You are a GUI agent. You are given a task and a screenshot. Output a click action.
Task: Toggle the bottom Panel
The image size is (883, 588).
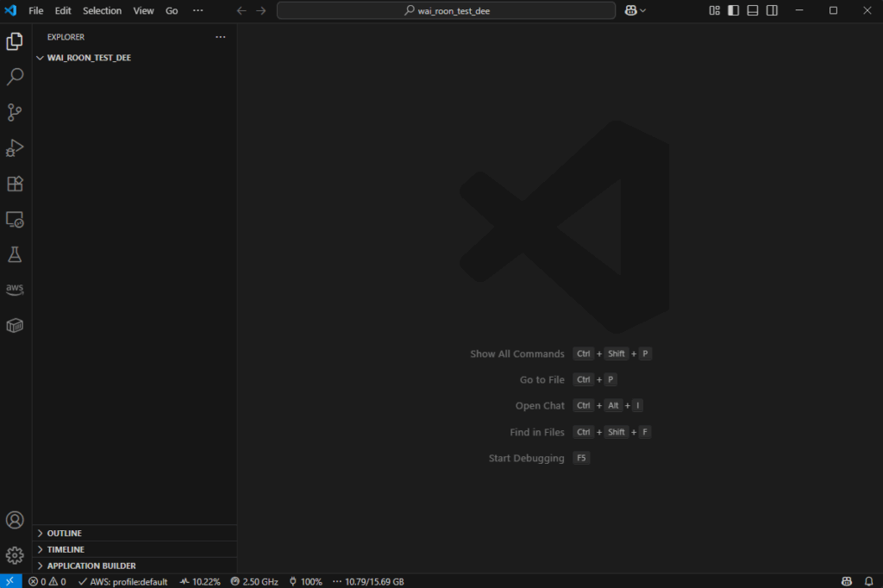[752, 10]
